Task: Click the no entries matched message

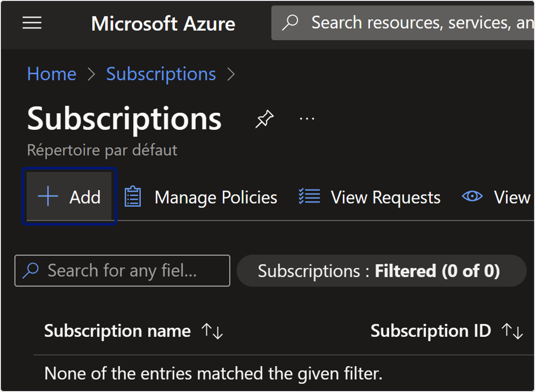Action: tap(214, 373)
